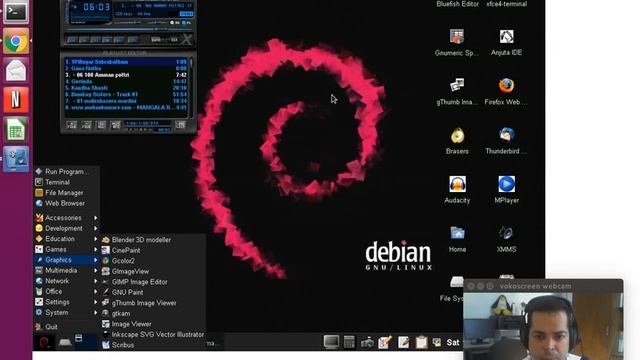Image resolution: width=640 pixels, height=360 pixels.
Task: Expand the Settings submenu arrow
Action: click(x=96, y=302)
